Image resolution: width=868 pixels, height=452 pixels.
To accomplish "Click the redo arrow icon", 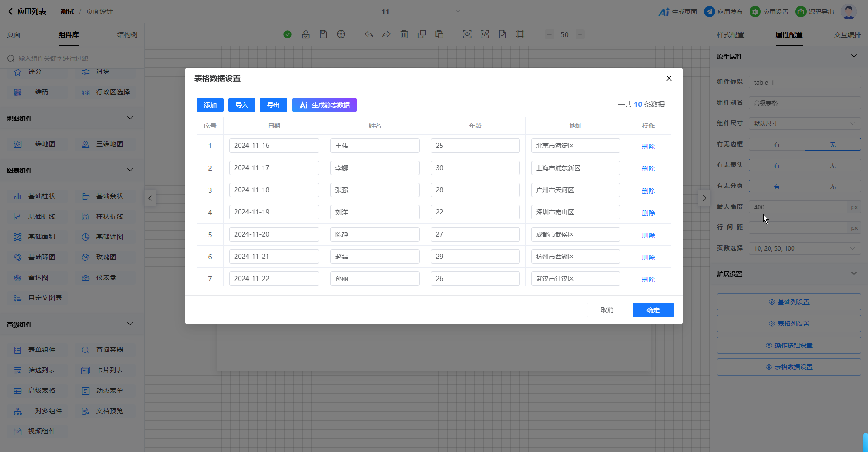I will coord(386,34).
